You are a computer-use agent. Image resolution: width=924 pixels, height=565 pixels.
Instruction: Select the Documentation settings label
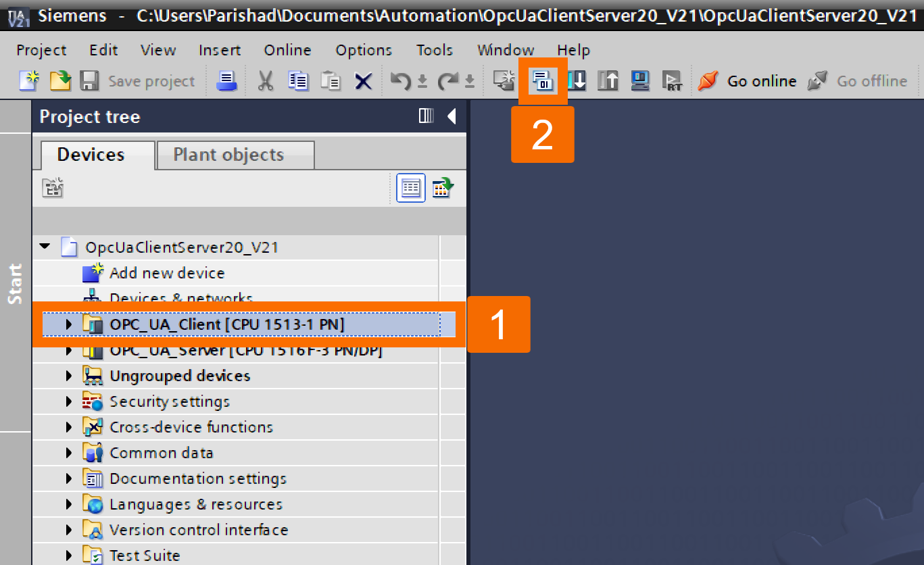coord(198,478)
